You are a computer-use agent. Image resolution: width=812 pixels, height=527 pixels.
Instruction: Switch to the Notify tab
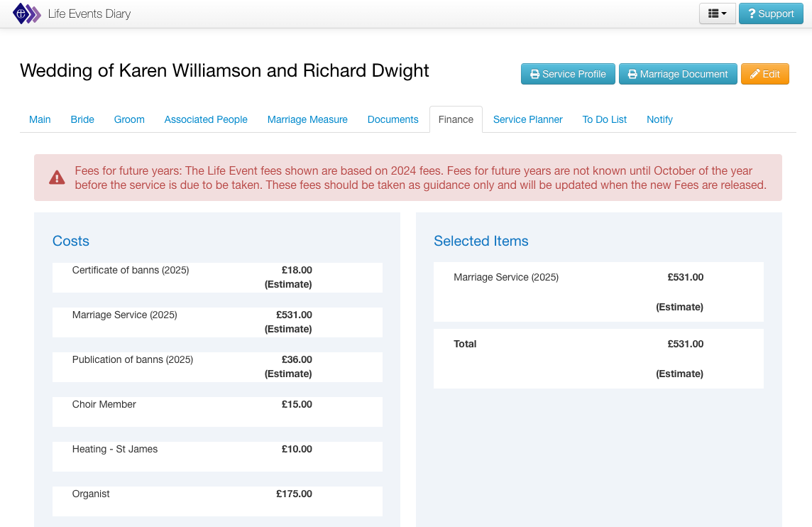coord(659,119)
